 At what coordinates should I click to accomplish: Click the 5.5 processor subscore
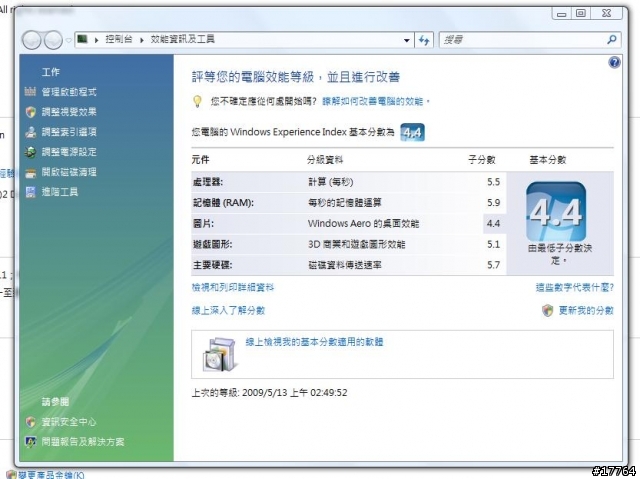click(493, 182)
